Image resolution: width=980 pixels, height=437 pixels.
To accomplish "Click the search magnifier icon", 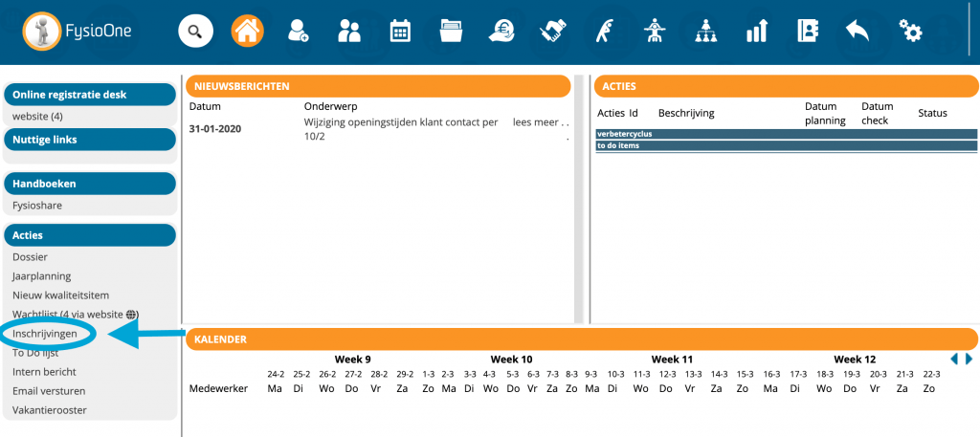I will tap(195, 32).
